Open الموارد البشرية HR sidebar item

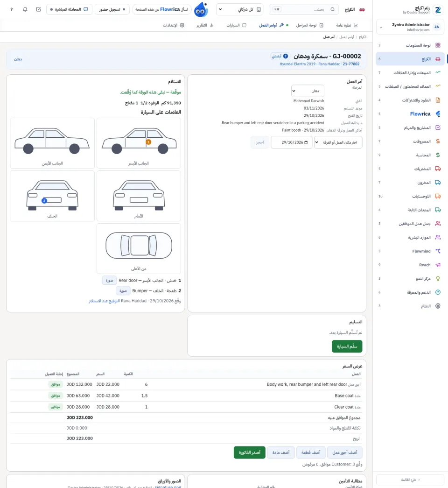click(410, 237)
